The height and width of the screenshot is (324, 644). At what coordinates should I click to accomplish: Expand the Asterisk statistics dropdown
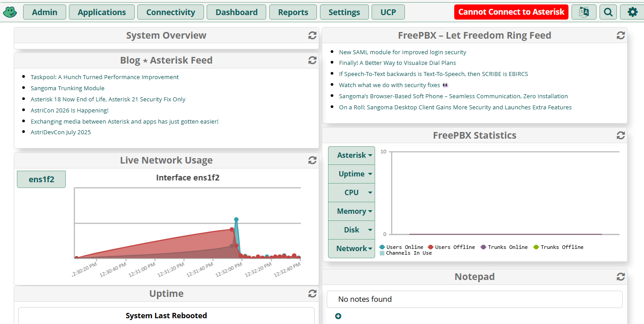click(x=352, y=156)
